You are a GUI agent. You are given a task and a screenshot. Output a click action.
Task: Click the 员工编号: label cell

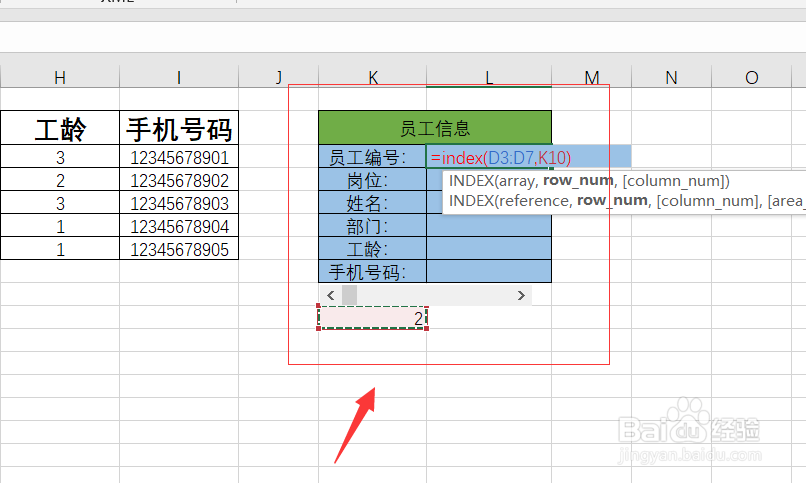[x=373, y=156]
